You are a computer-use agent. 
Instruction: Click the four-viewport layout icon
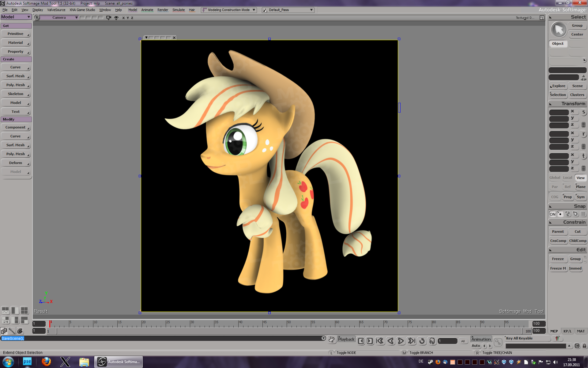[24, 310]
